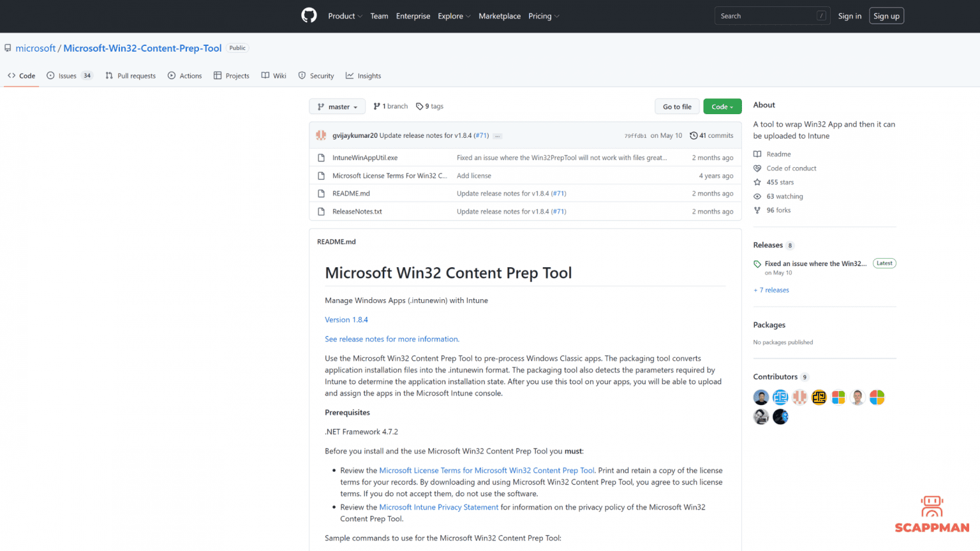
Task: Expand the green Code dropdown
Action: [x=722, y=106]
